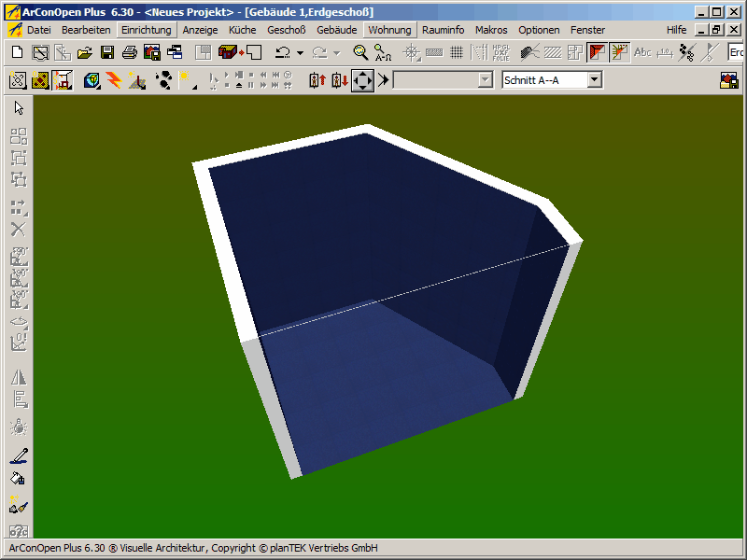Screen dimensions: 747x560
Task: Open the Erdgeschoß floor selector at right
Action: (x=736, y=53)
